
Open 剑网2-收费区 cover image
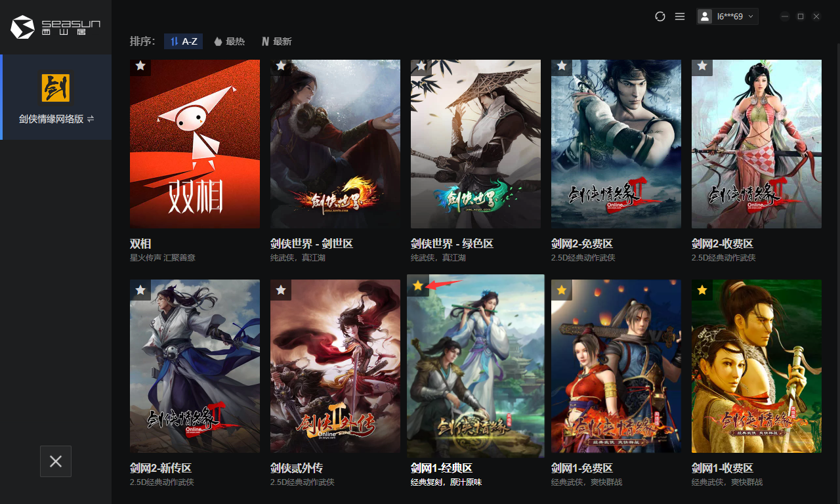point(757,144)
